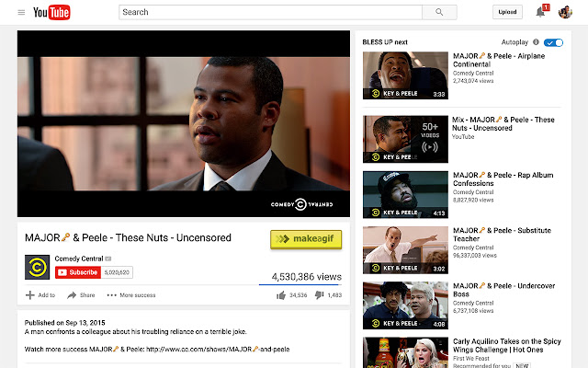Click the Add to plus icon
This screenshot has width=588, height=368.
point(29,295)
